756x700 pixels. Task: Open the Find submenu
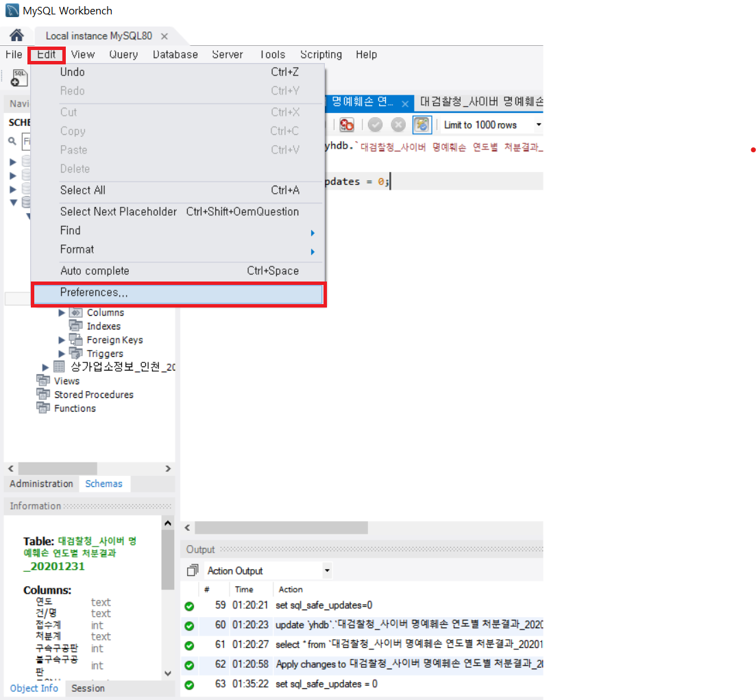179,230
